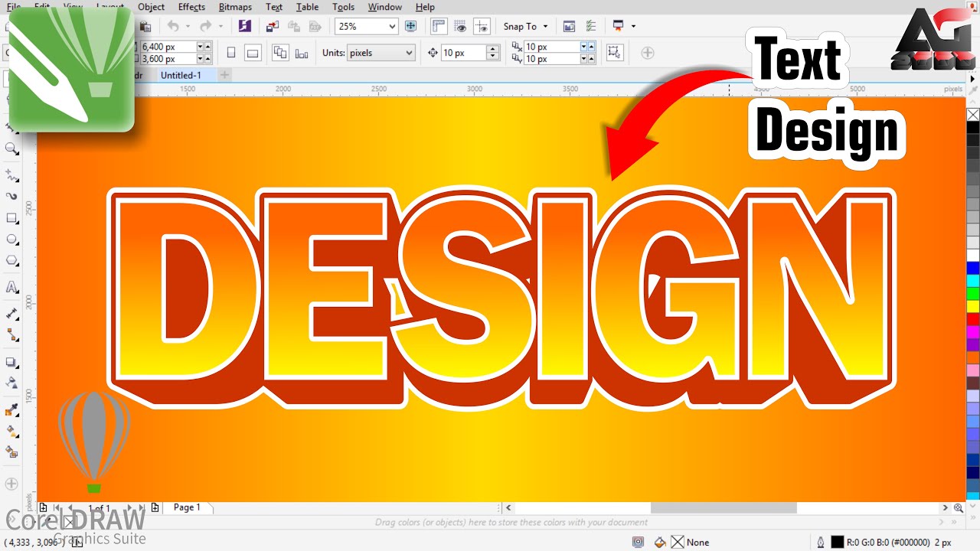Click the fill bucket icon in status bar
Screen dimensions: 980x551
(660, 542)
